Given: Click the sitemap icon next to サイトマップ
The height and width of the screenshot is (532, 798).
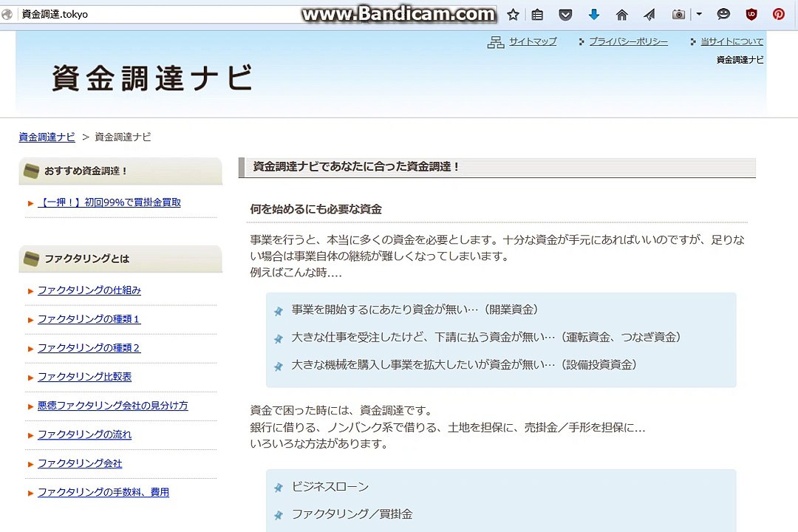Looking at the screenshot, I should click(x=496, y=42).
